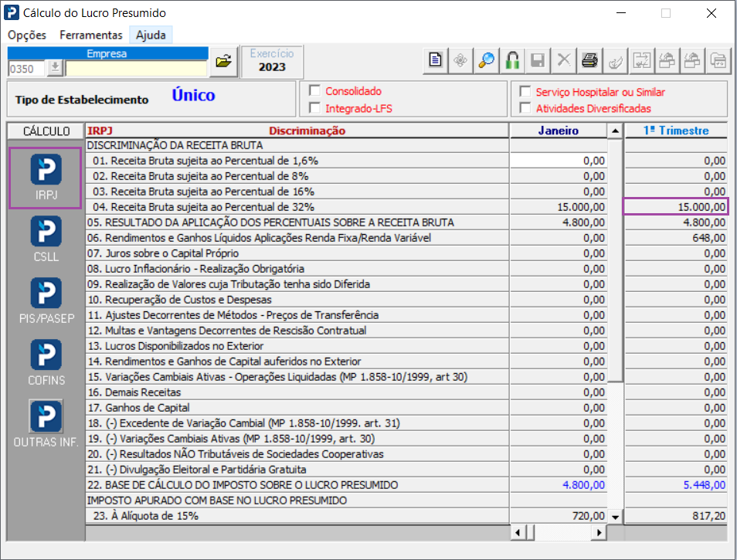737x560 pixels.
Task: Click the Ajuda menu item
Action: (151, 35)
